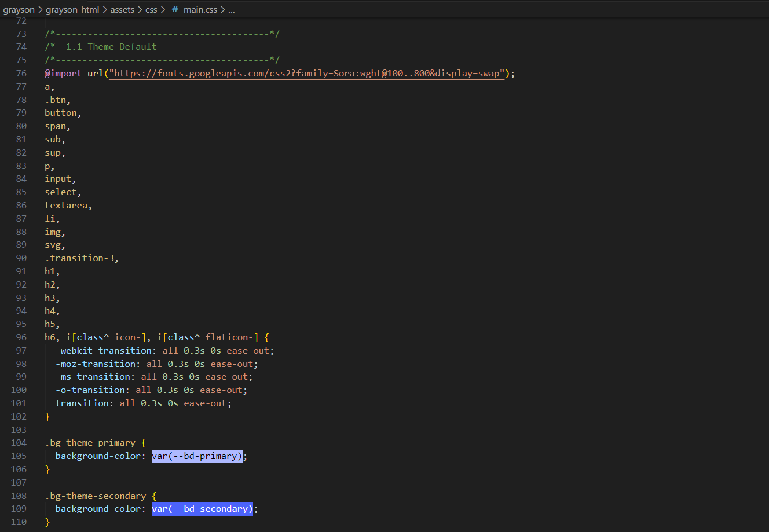This screenshot has height=532, width=769.
Task: Click line number 76 in the gutter
Action: [21, 74]
